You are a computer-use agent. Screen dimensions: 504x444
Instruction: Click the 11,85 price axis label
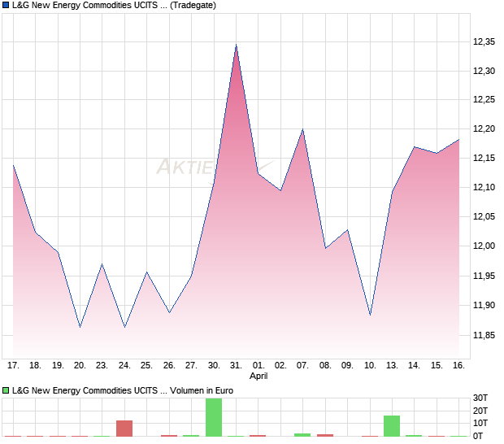484,335
